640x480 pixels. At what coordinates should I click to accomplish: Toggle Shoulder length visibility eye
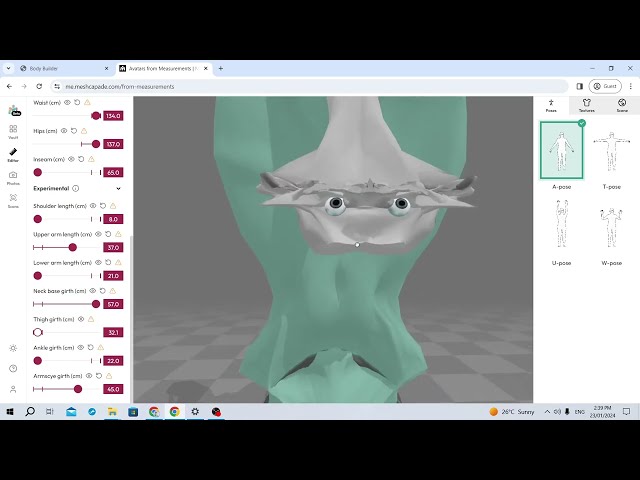pos(93,206)
